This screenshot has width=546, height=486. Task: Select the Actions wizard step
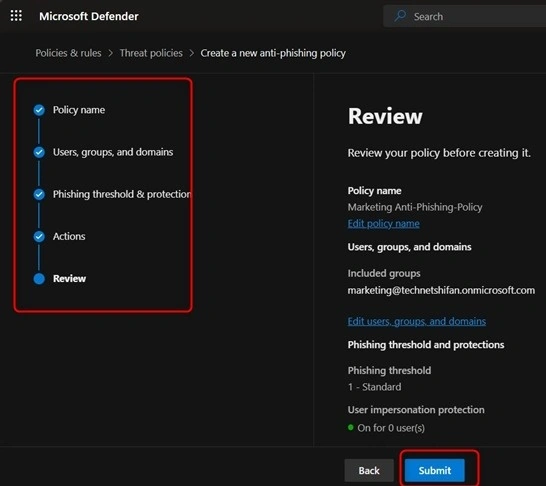tap(69, 236)
